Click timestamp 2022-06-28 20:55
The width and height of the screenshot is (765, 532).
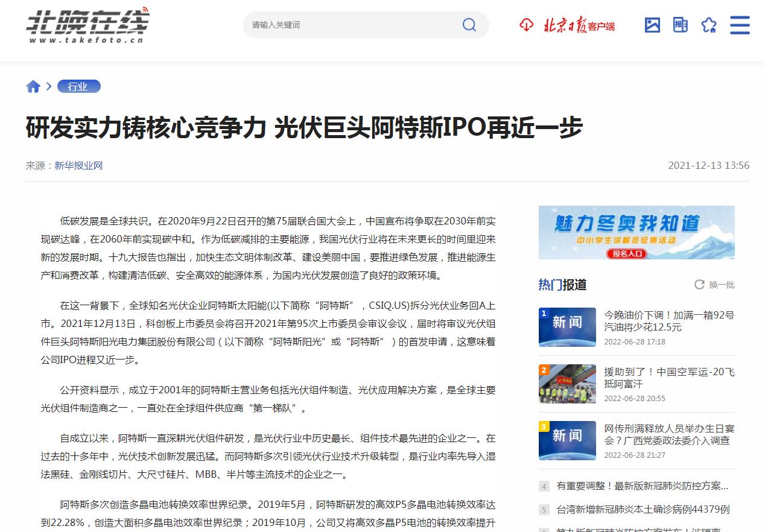click(635, 398)
